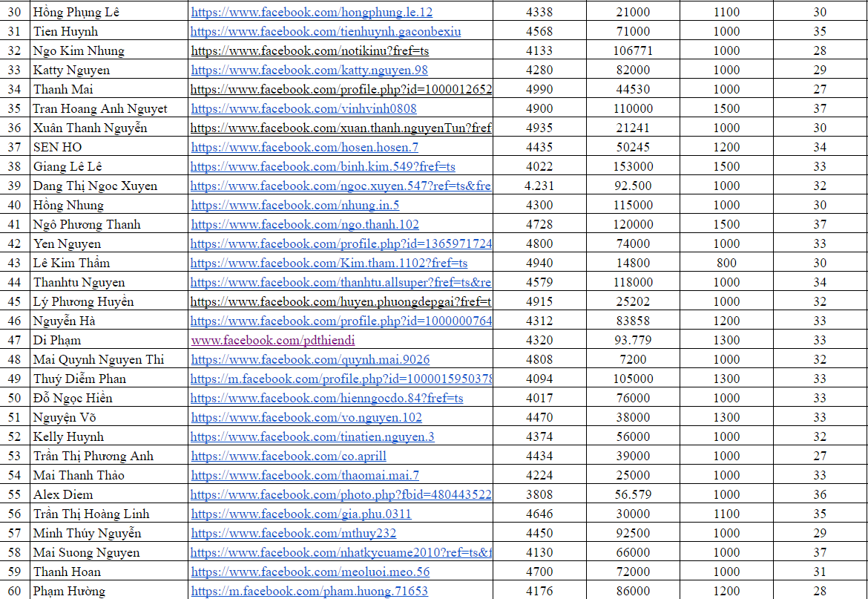Image resolution: width=868 pixels, height=599 pixels.
Task: Open the gia.phu.0311 profile link
Action: [301, 514]
